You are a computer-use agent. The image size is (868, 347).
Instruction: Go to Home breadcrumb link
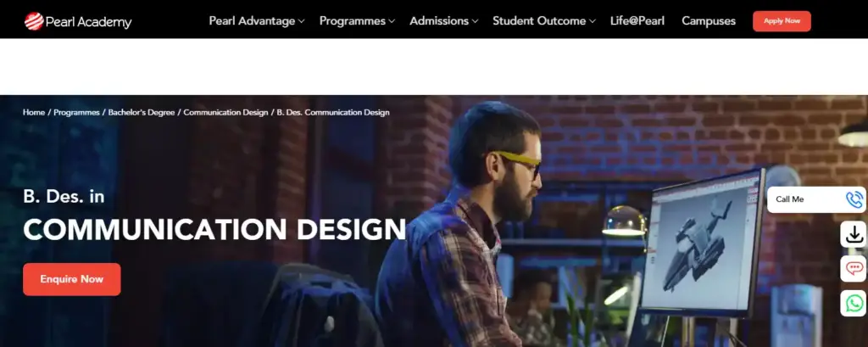(34, 113)
